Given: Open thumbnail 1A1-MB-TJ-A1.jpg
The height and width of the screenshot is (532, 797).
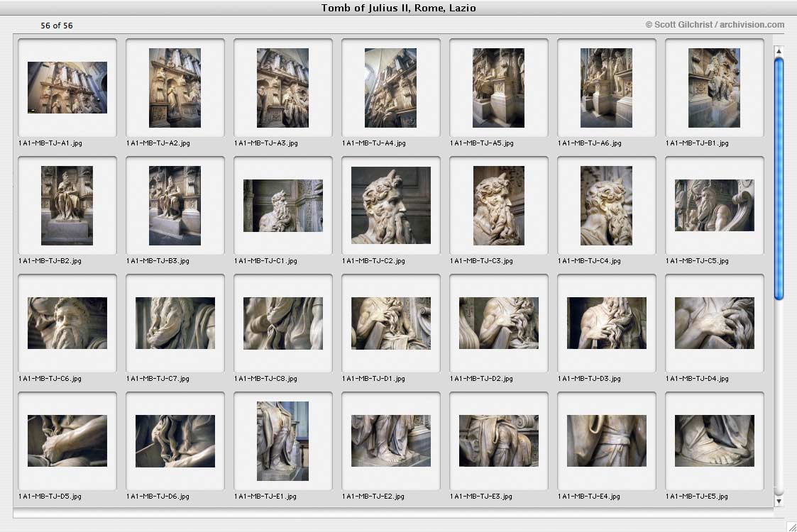Looking at the screenshot, I should tap(67, 87).
